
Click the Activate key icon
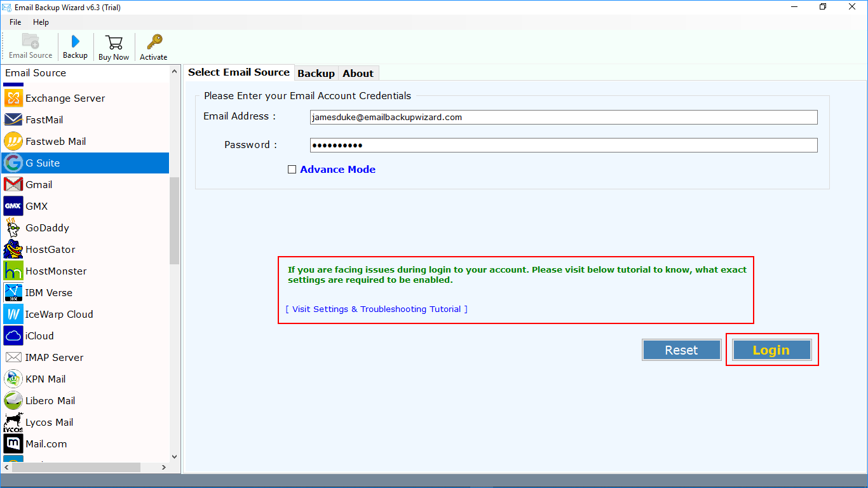coord(154,42)
